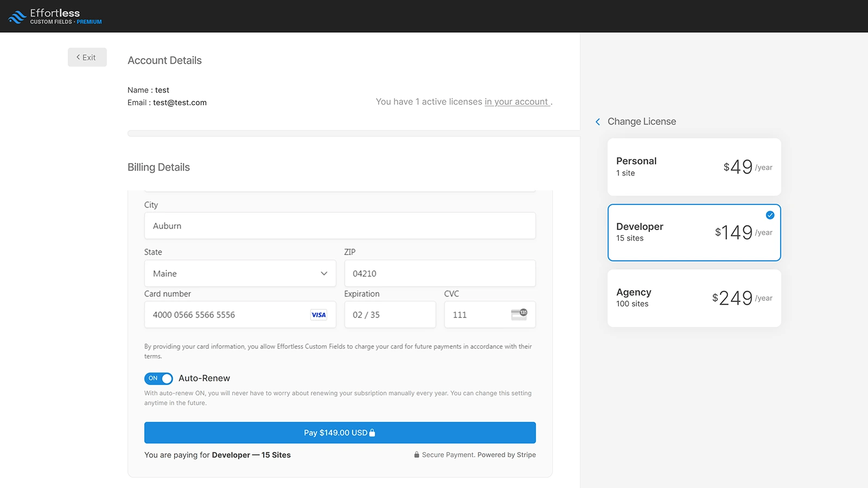
Task: Click the "in your account" link
Action: [x=517, y=101]
